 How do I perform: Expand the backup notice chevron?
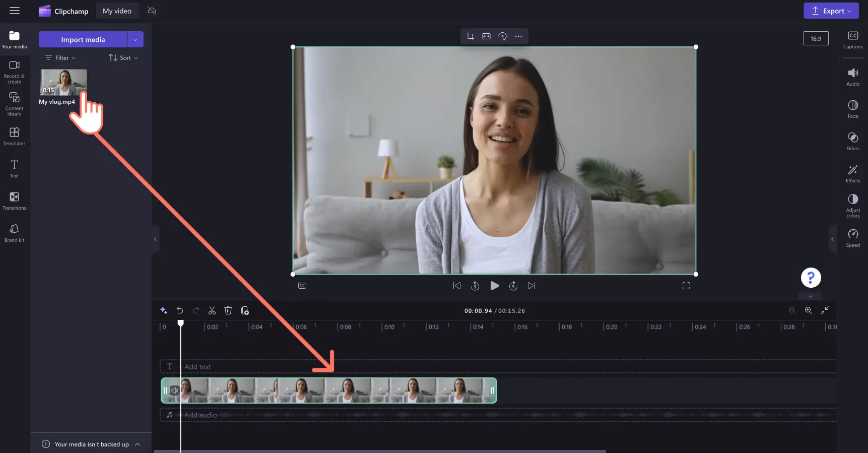click(138, 444)
